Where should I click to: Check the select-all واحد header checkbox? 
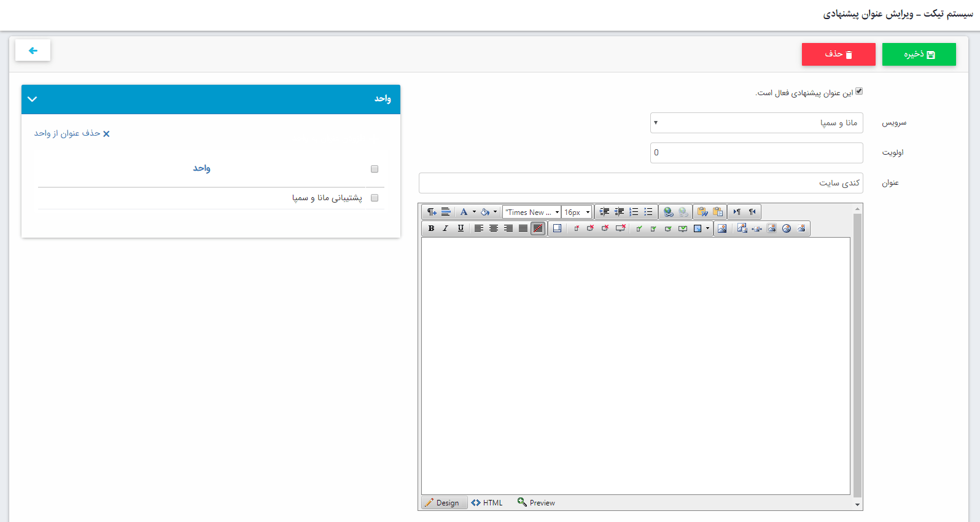click(375, 169)
